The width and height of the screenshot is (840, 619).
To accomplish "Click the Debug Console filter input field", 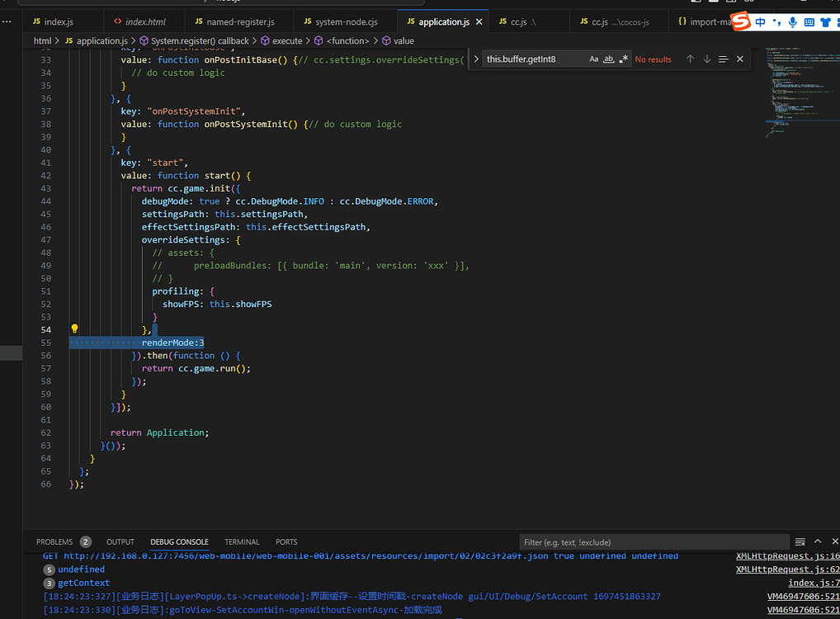I will point(652,541).
